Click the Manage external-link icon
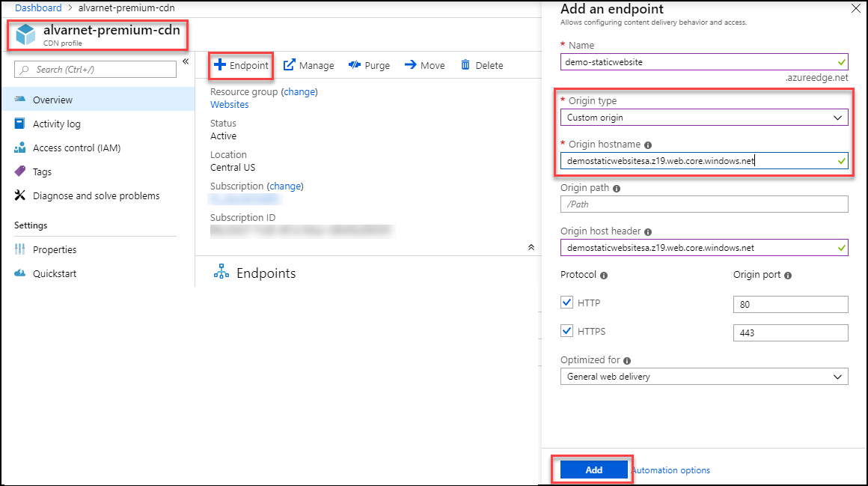The image size is (868, 486). (289, 65)
